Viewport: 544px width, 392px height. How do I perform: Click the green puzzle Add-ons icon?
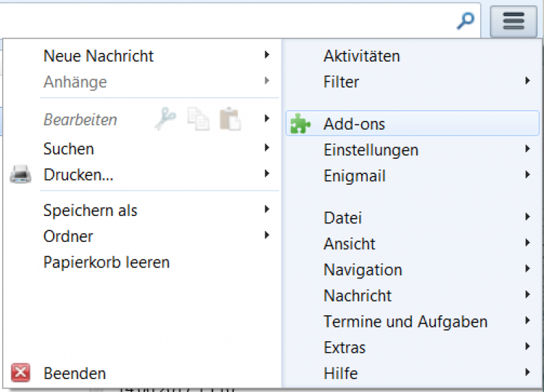point(300,124)
